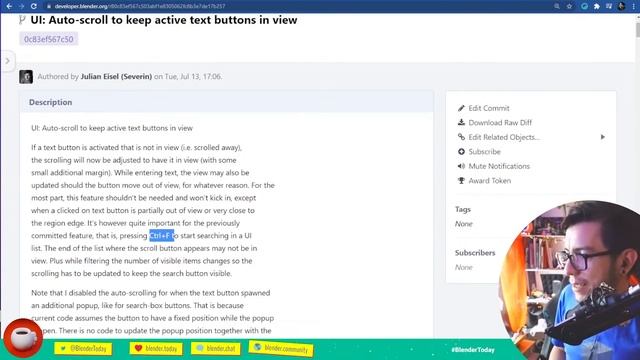This screenshot has height=360, width=640.
Task: Click Award Token trophy icon
Action: pos(461,180)
